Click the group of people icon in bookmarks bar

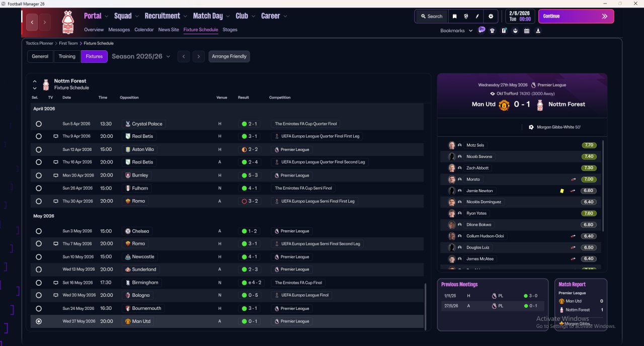(515, 31)
